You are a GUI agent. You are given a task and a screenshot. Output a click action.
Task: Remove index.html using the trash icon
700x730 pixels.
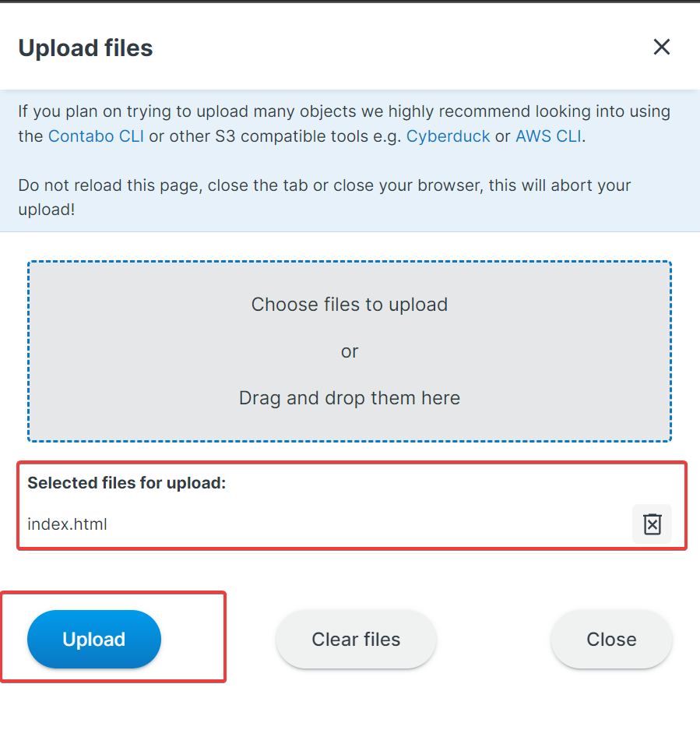[x=652, y=524]
